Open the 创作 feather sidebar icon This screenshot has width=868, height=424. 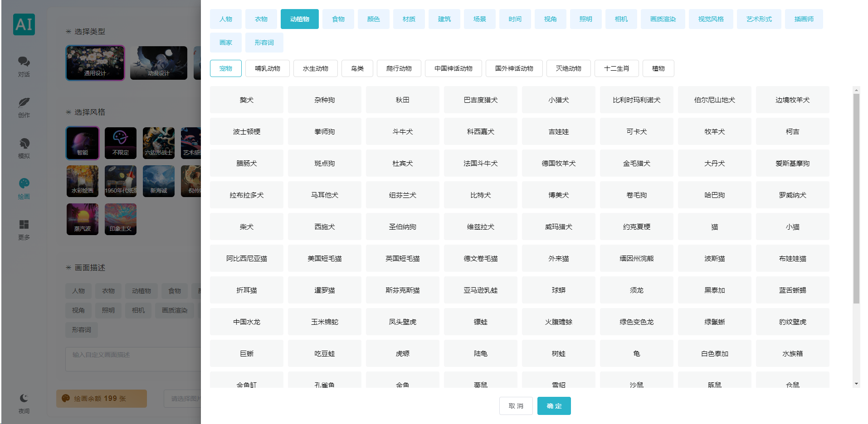click(x=24, y=107)
